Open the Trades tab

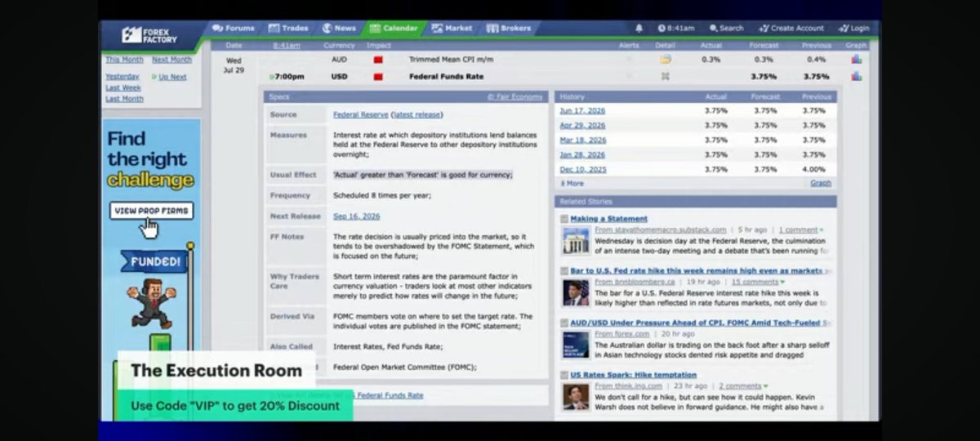pos(288,28)
